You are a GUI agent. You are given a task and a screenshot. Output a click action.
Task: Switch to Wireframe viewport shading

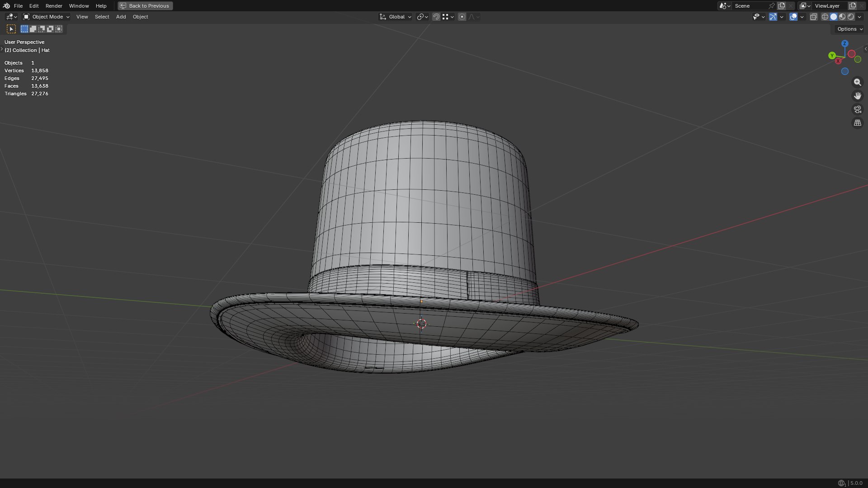point(825,17)
